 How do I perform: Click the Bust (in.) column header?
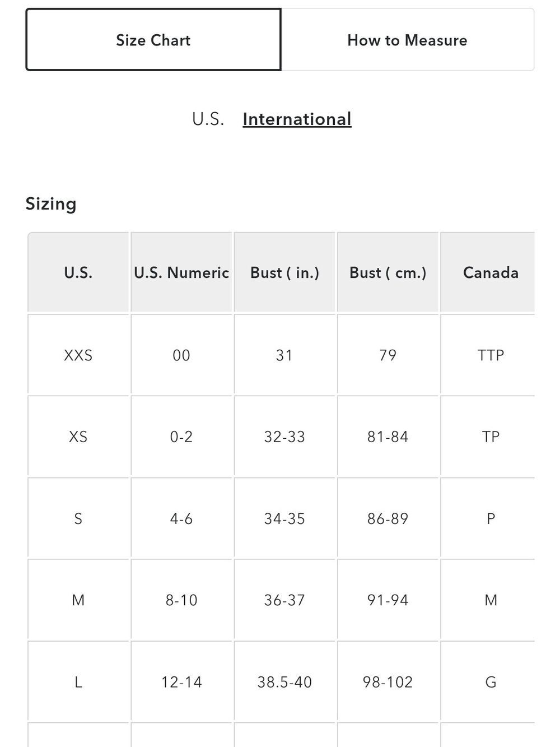pos(284,272)
